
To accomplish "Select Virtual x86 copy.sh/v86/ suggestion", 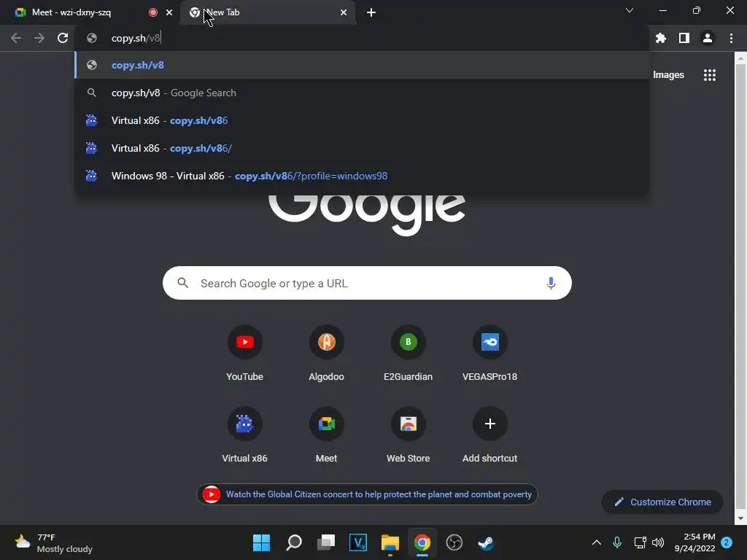I will (362, 148).
